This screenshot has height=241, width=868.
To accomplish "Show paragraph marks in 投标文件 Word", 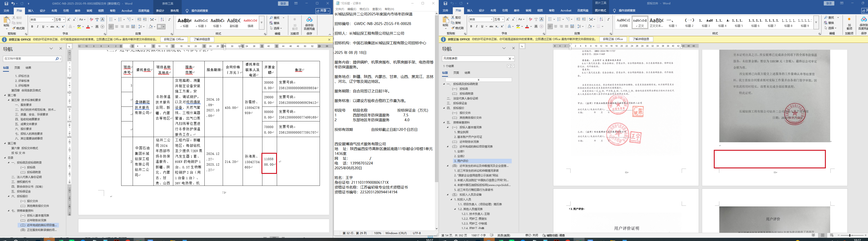I will (609, 19).
